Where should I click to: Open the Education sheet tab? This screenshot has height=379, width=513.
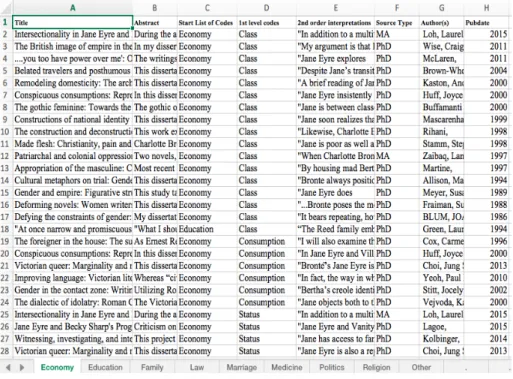pyautogui.click(x=105, y=367)
